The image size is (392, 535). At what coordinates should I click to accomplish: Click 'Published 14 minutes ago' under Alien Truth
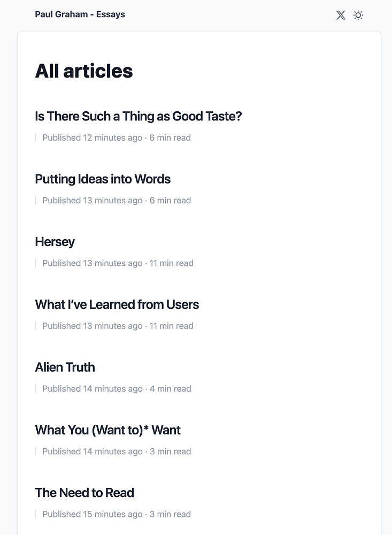point(92,388)
